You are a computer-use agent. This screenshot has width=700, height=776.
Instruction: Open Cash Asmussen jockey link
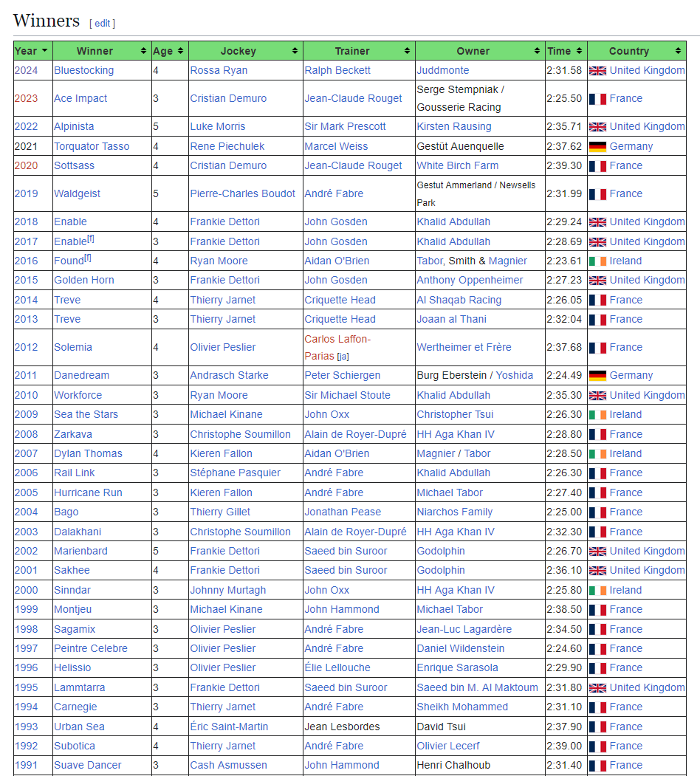coord(228,765)
